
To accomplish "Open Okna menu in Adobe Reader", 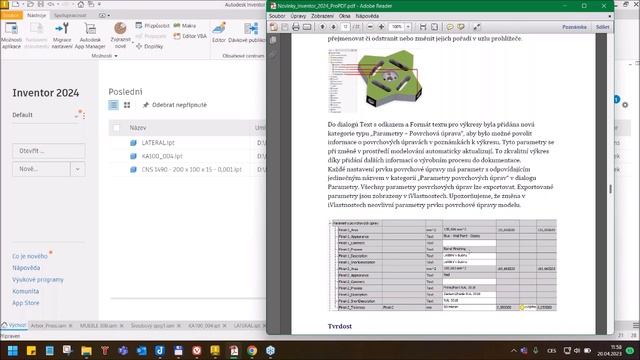I will (x=344, y=16).
